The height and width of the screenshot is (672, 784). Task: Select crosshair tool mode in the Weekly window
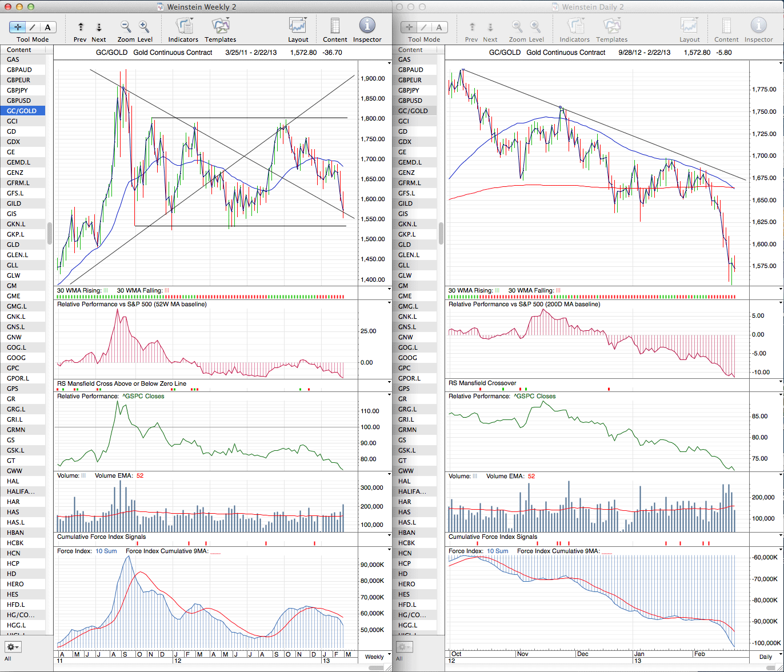17,27
